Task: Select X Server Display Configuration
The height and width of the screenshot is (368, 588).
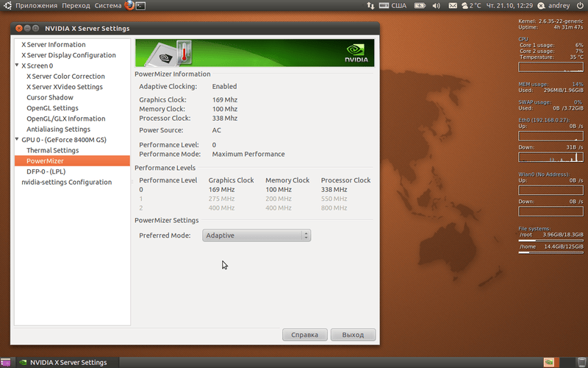Action: 68,55
